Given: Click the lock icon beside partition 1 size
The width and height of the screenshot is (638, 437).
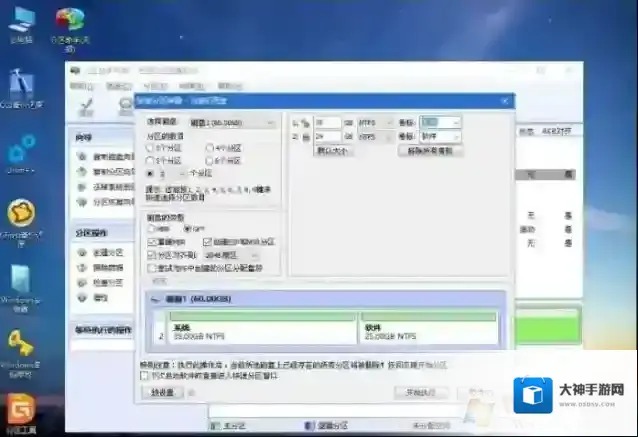Looking at the screenshot, I should point(305,123).
